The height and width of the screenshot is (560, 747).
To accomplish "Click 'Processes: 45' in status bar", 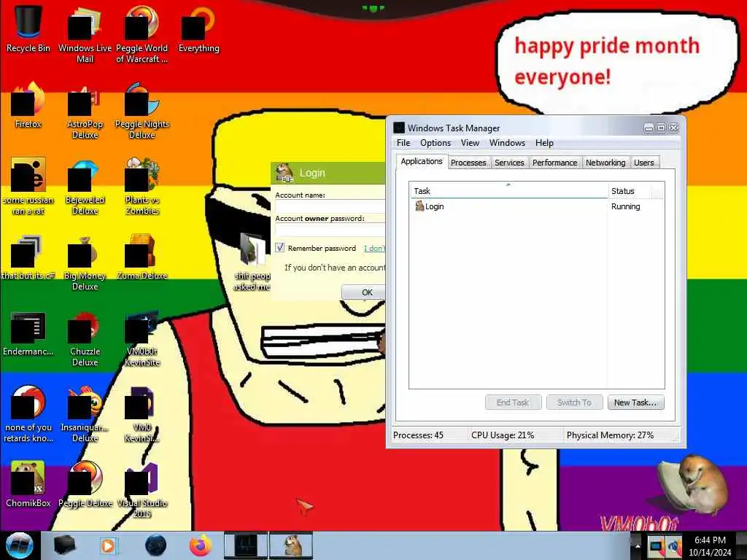I will click(x=418, y=435).
